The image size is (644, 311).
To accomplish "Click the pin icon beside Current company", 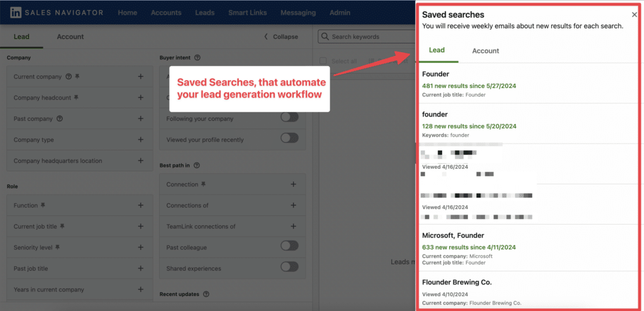I will tap(77, 77).
